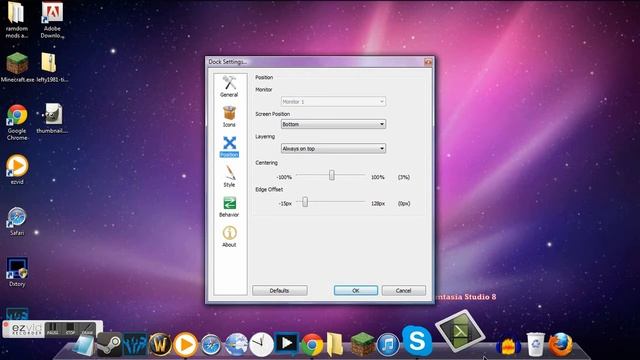Select the ramdom mods folder on desktop
Viewport: 640px width, 360px height.
(17, 20)
